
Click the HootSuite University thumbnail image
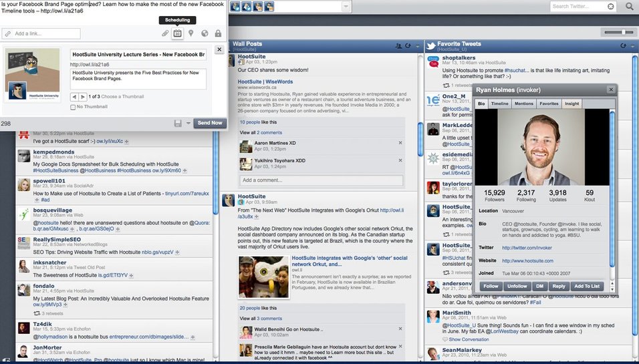(x=33, y=75)
